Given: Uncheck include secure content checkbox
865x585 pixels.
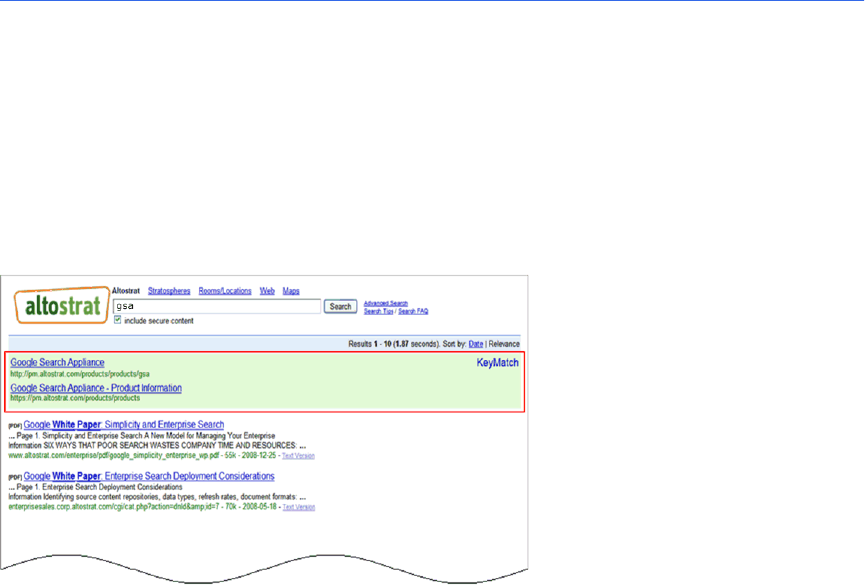Looking at the screenshot, I should [x=118, y=320].
